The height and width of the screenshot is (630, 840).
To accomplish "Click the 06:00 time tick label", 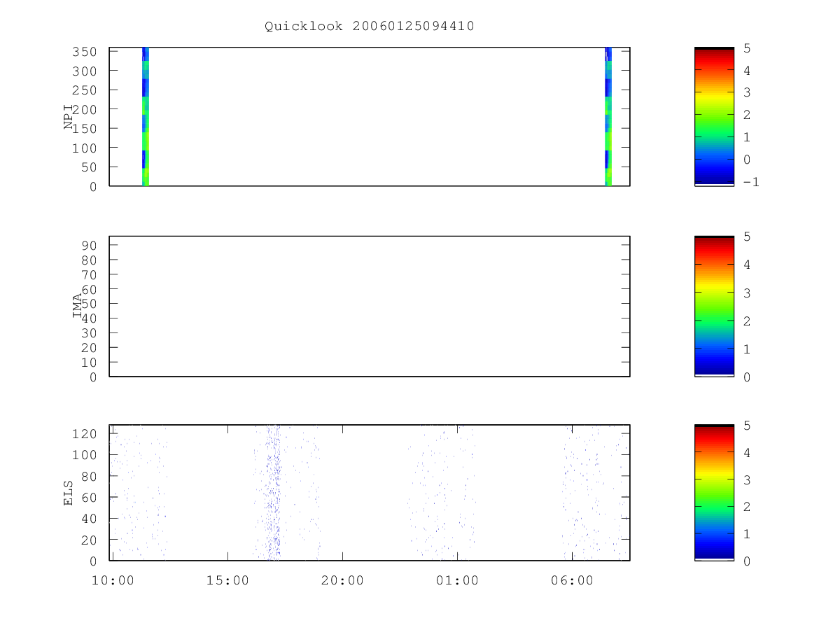I will point(572,580).
